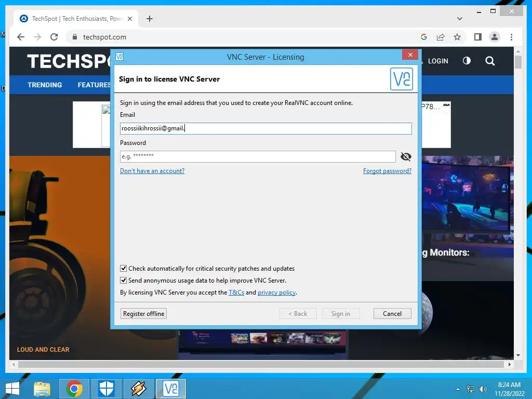Click the VNC title bar icon

[119, 57]
